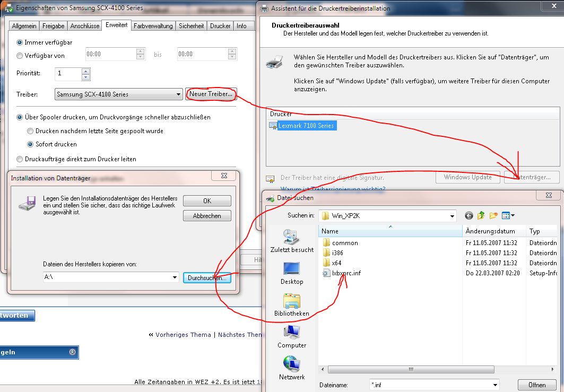Viewport: 564px width, 392px height.
Task: Click scroll right arrow in file list
Action: click(x=552, y=369)
